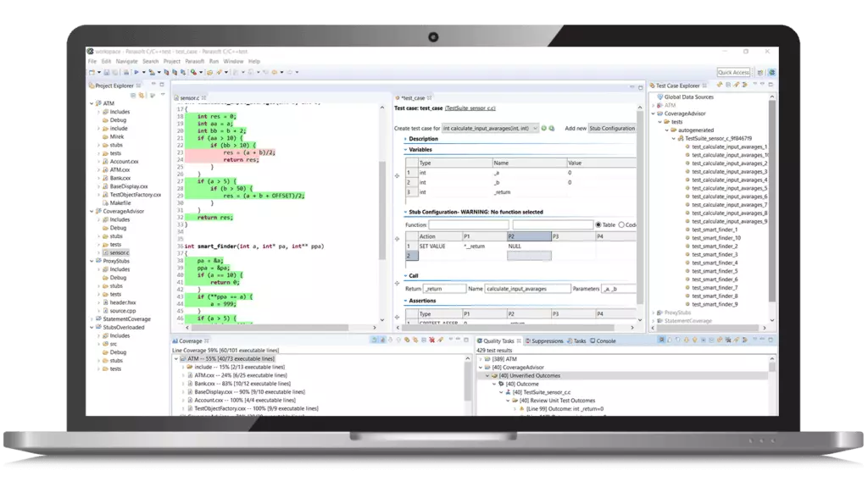Select the Code radio button
868x487 pixels.
point(621,224)
